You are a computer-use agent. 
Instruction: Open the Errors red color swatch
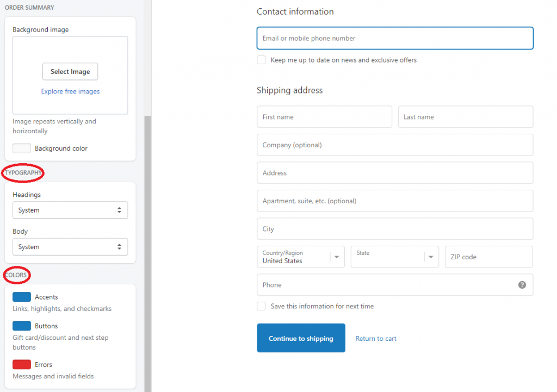coord(22,364)
